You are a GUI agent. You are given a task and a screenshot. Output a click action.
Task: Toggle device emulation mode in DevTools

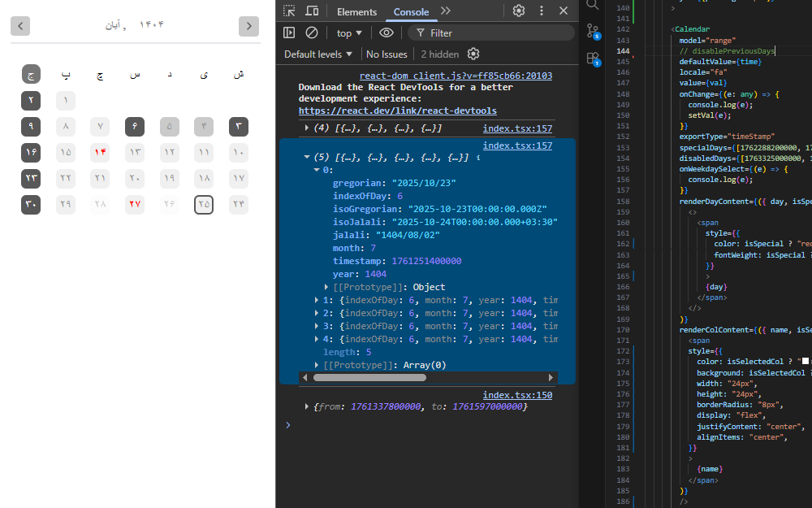click(311, 11)
